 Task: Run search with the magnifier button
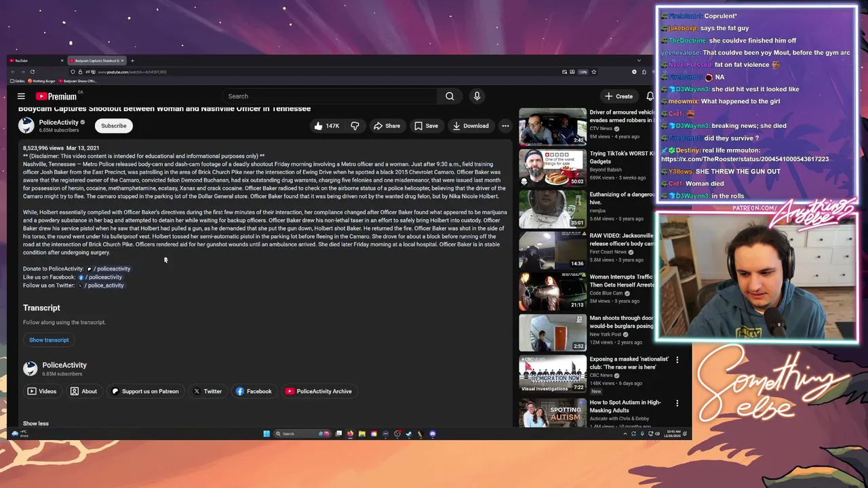(450, 96)
